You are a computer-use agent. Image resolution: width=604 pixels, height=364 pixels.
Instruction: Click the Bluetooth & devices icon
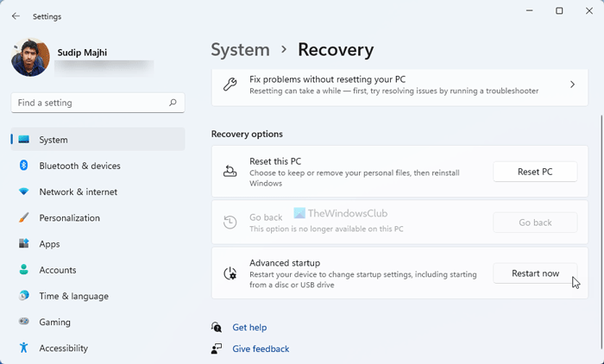pyautogui.click(x=24, y=166)
